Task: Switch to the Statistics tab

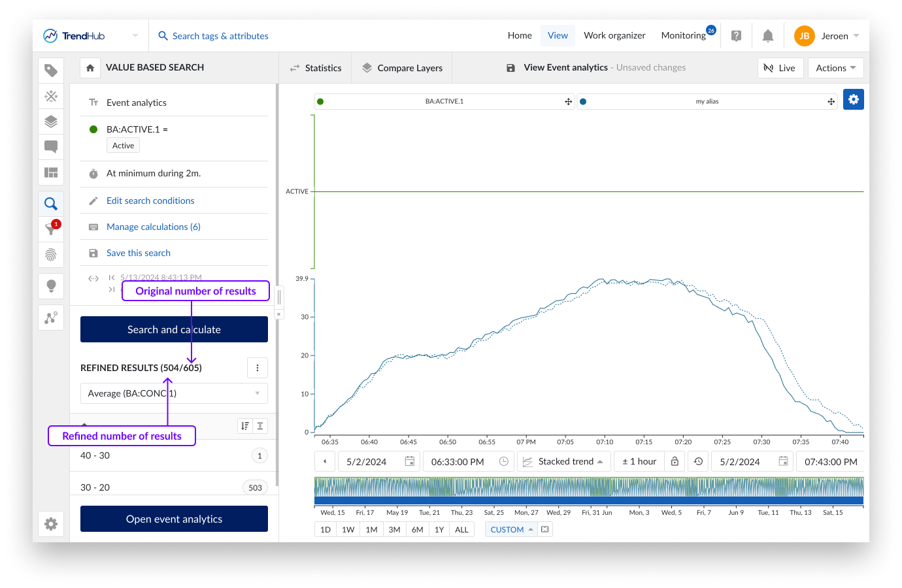Action: pos(316,68)
